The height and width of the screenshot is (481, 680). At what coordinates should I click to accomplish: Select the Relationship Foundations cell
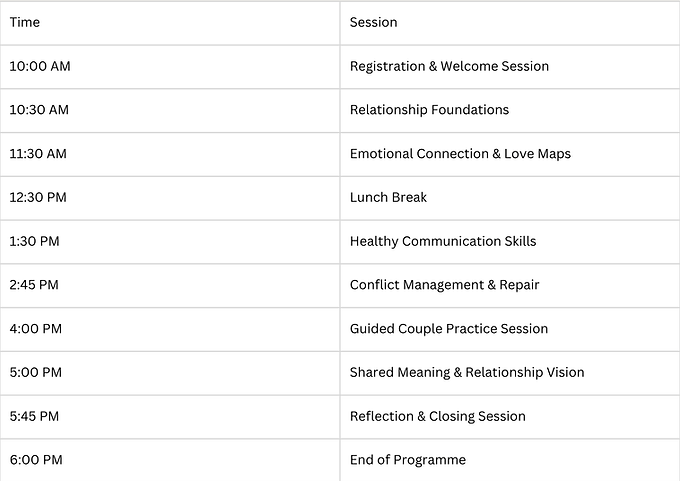tap(510, 111)
